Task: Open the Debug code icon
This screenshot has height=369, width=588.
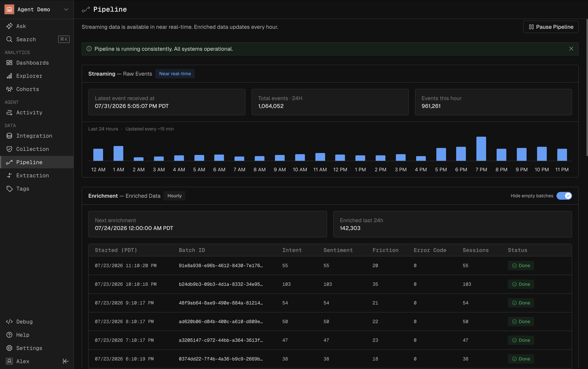Action: [9, 321]
